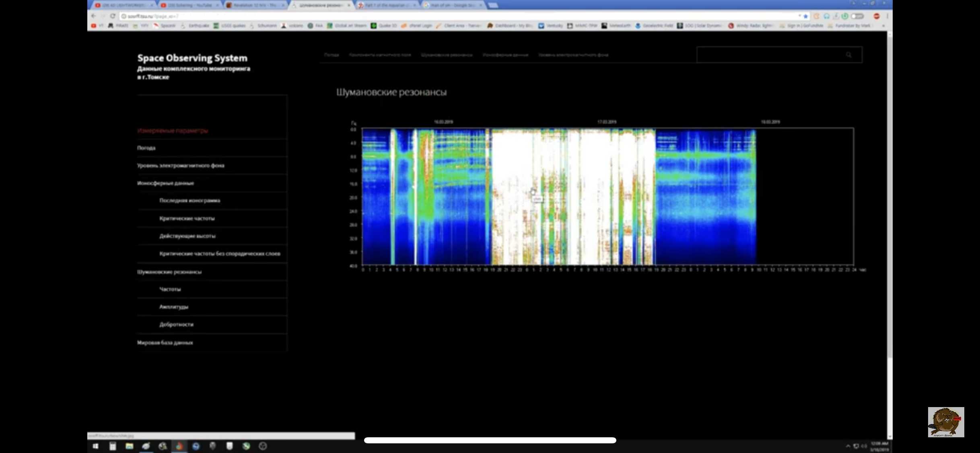Toggle the extension switch in the toolbar
The image size is (980, 453).
[857, 16]
